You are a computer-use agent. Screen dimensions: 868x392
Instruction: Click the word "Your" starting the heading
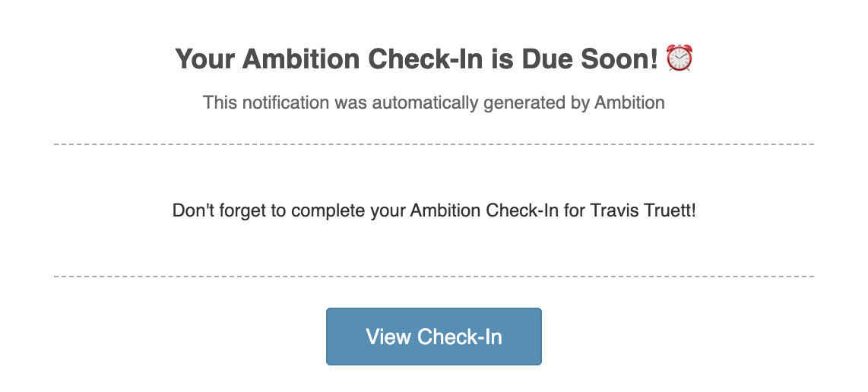202,59
